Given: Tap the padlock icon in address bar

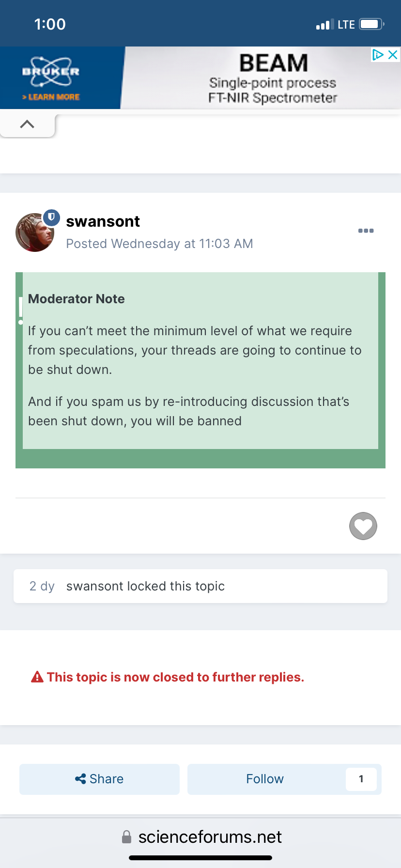Looking at the screenshot, I should pyautogui.click(x=126, y=837).
